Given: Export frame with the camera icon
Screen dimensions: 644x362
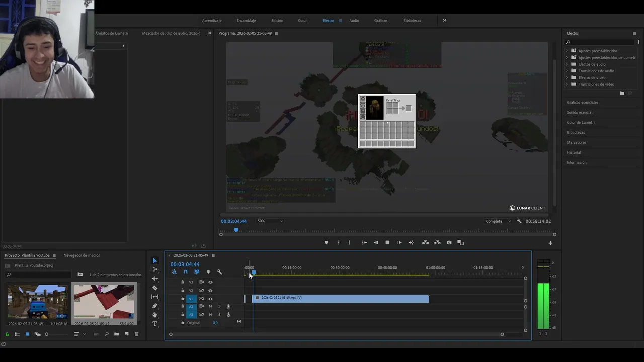Looking at the screenshot, I should coord(449,242).
